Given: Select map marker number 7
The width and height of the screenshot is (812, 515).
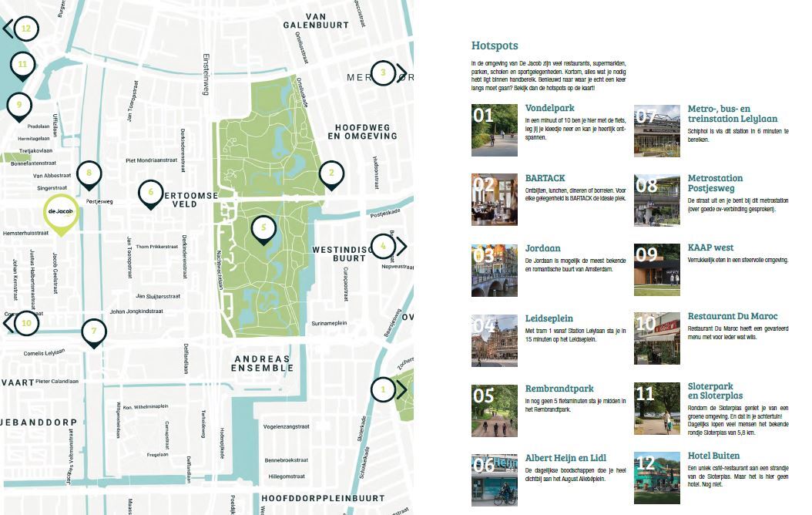Looking at the screenshot, I should [94, 332].
